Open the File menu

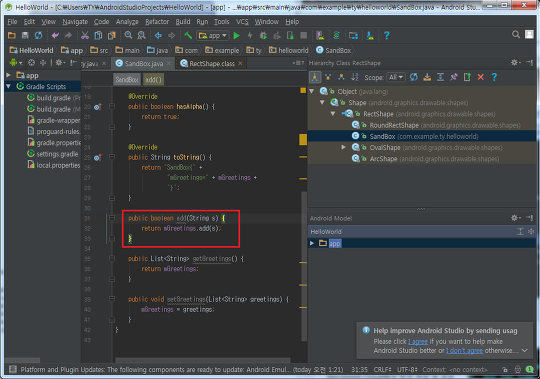(12, 22)
